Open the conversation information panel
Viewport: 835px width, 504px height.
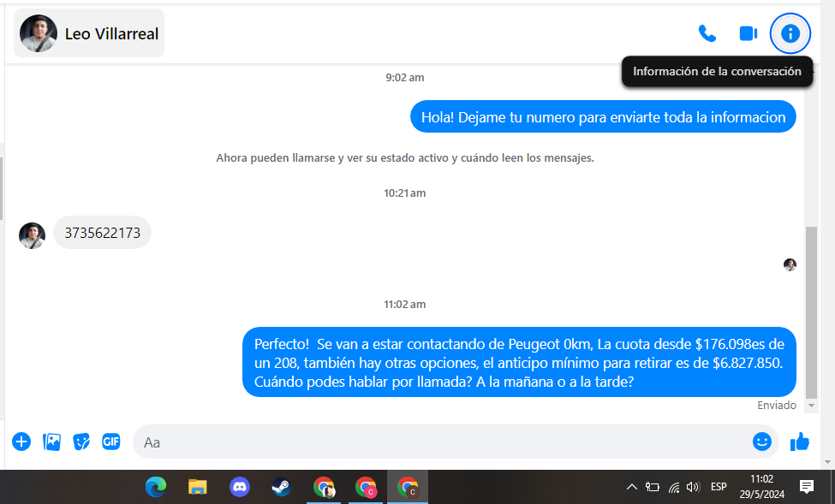pos(790,33)
